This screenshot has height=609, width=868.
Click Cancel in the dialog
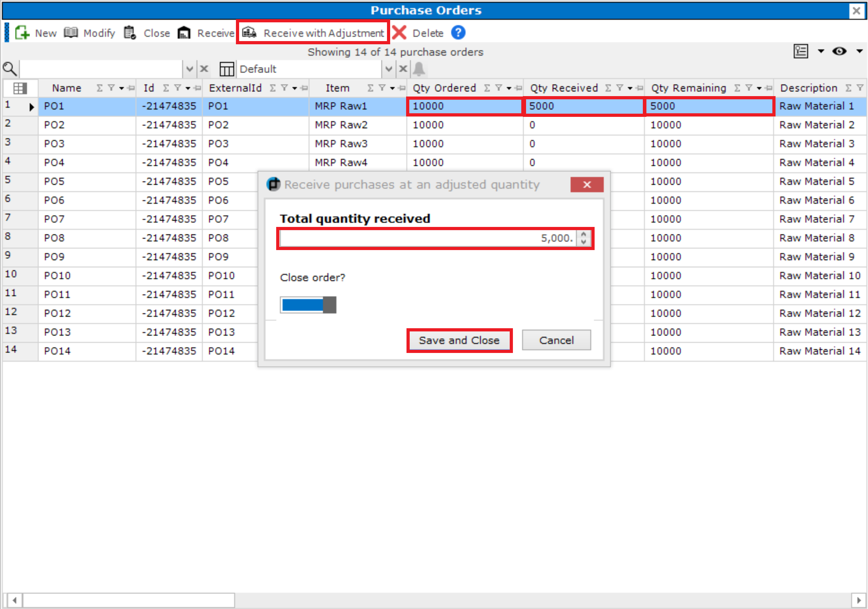pos(556,340)
